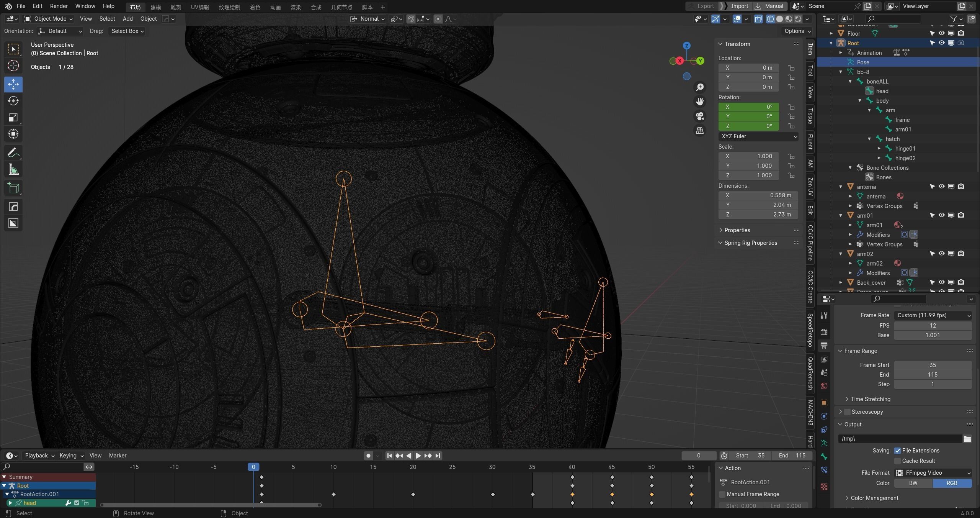Select the Add Cube tool
Screen dimensions: 980x518
[x=13, y=188]
